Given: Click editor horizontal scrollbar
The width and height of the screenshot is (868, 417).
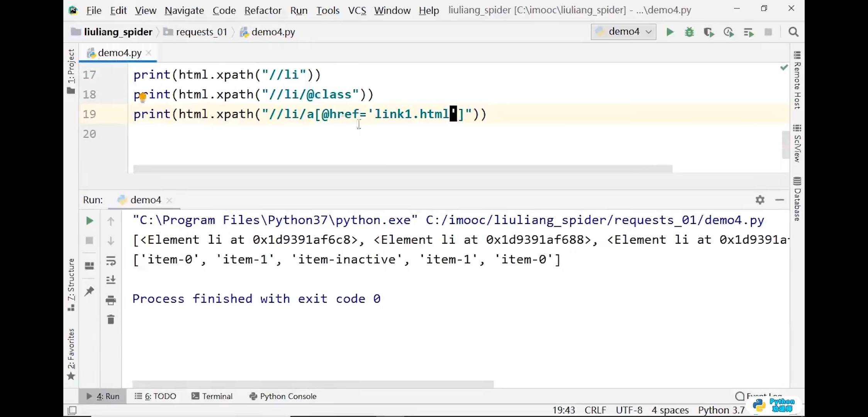Looking at the screenshot, I should (402, 169).
